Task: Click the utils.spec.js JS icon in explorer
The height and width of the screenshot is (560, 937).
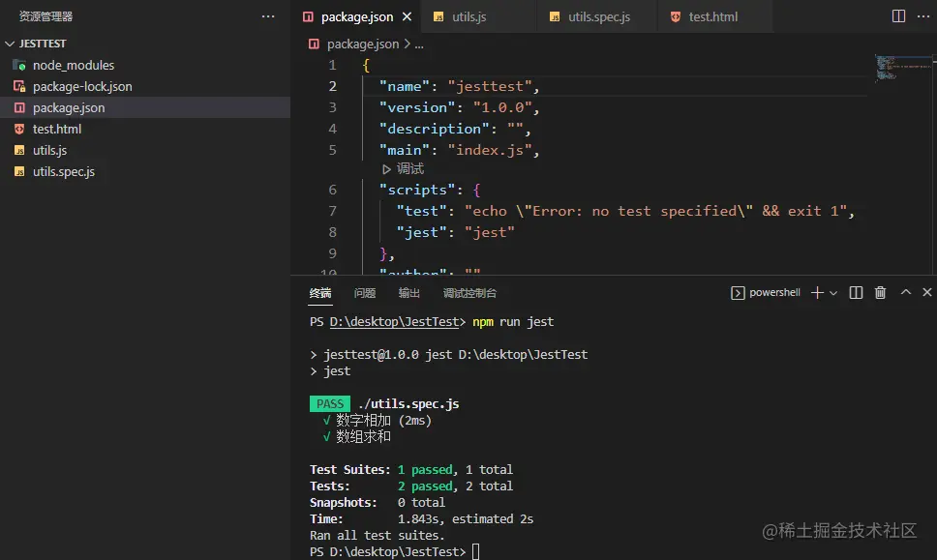Action: click(x=19, y=172)
